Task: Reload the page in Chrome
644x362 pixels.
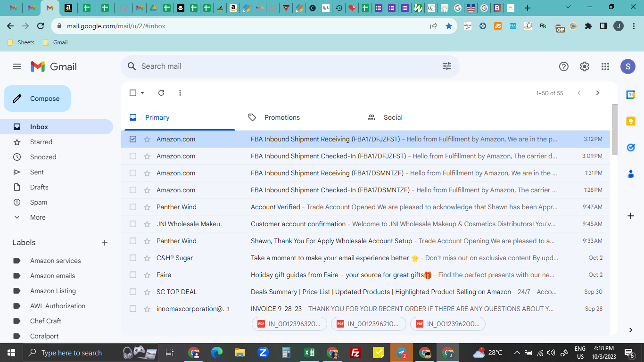Action: pos(41,26)
